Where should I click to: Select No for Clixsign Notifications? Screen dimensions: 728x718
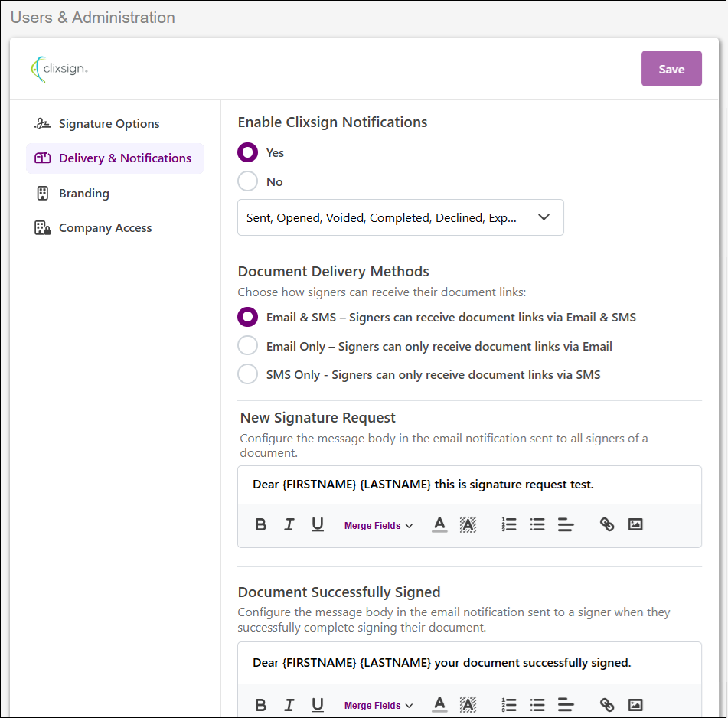[247, 181]
